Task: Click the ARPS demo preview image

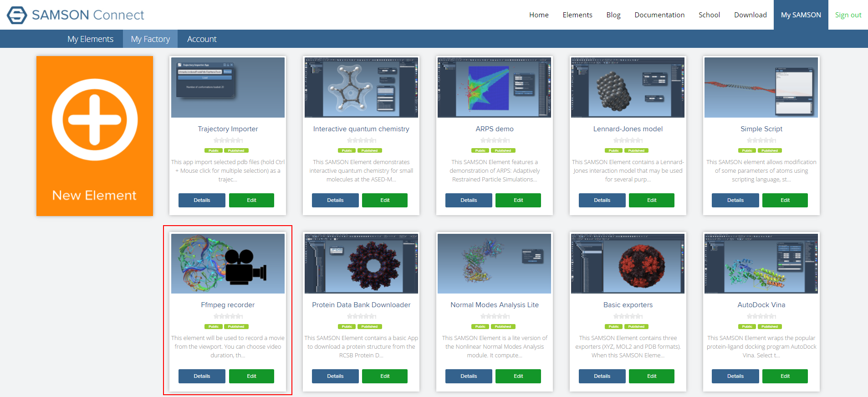Action: pos(494,88)
